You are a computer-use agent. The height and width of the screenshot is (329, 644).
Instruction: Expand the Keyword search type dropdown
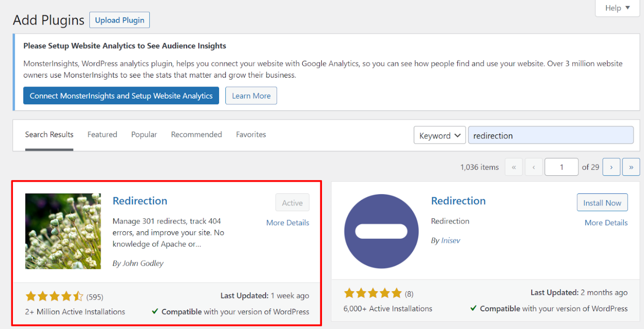click(x=440, y=136)
